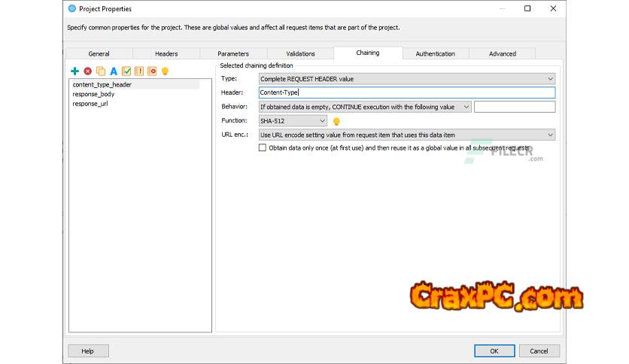
Task: Open the Type dropdown for REQUEST HEADER value
Action: click(x=407, y=79)
